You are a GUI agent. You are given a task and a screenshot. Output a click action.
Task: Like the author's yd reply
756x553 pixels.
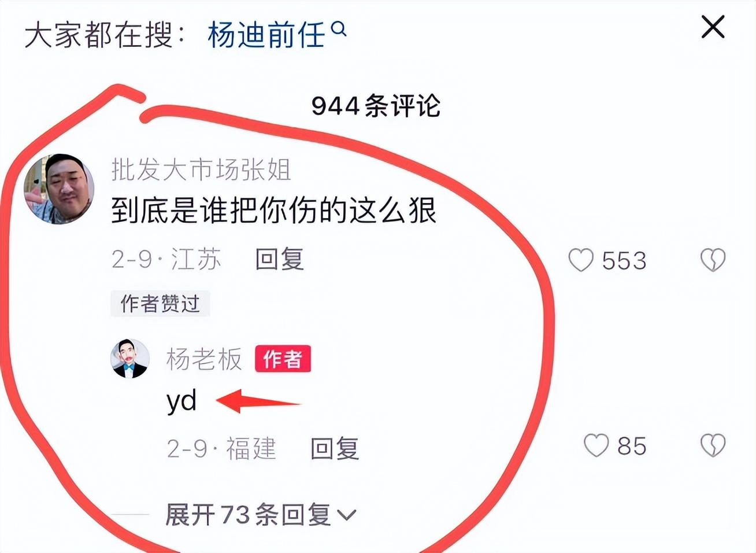pyautogui.click(x=596, y=446)
